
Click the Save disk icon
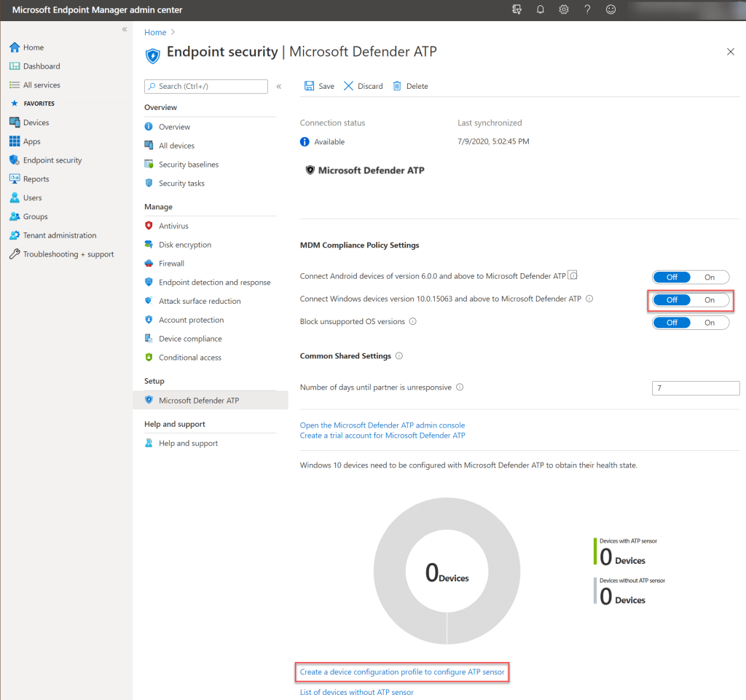310,86
